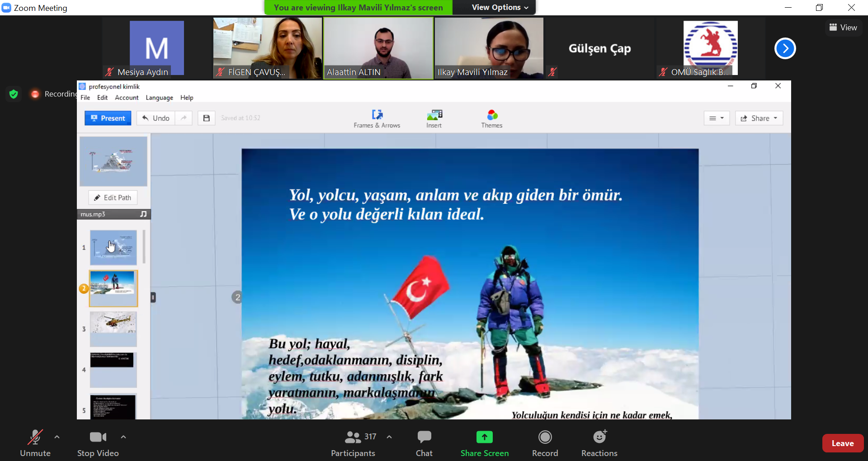This screenshot has height=461, width=868.
Task: Start recording with Record button
Action: [545, 443]
